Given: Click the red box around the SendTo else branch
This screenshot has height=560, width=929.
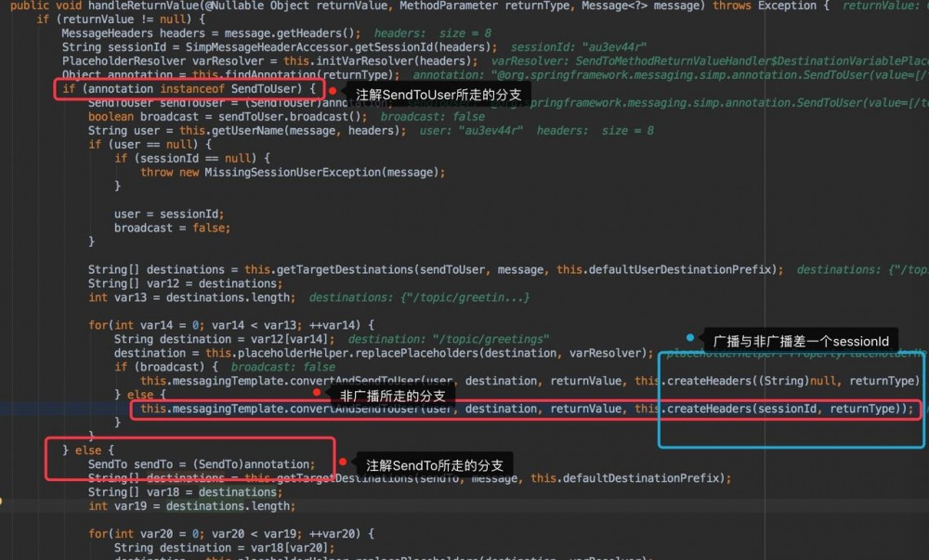Looking at the screenshot, I should (x=189, y=457).
